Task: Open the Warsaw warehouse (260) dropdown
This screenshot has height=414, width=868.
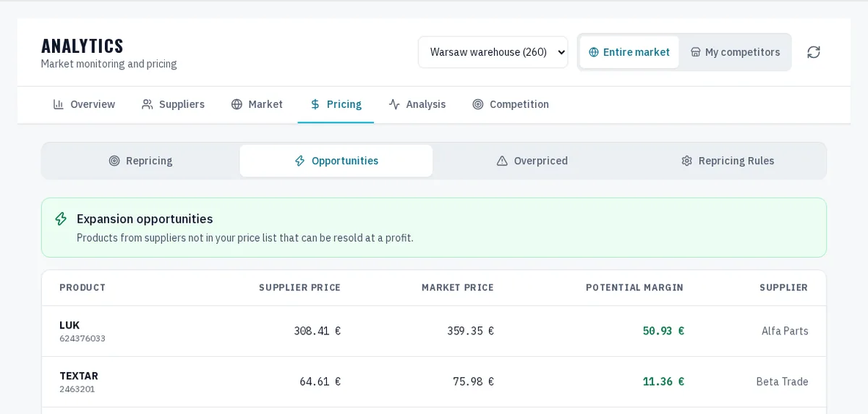Action: point(493,52)
